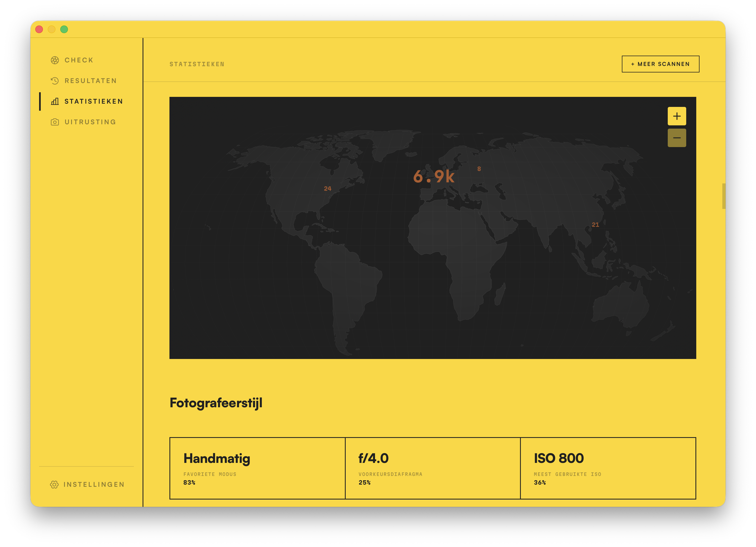Close the window with red button
The width and height of the screenshot is (756, 547).
coord(39,29)
